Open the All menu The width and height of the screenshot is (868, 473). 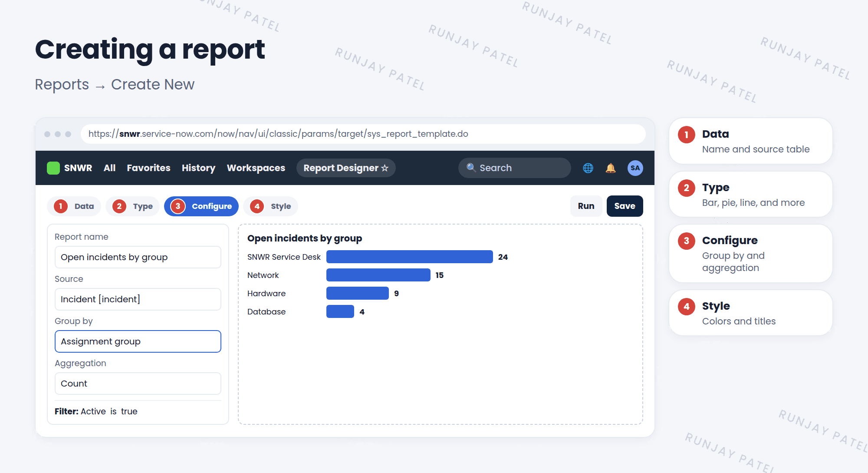coord(109,168)
